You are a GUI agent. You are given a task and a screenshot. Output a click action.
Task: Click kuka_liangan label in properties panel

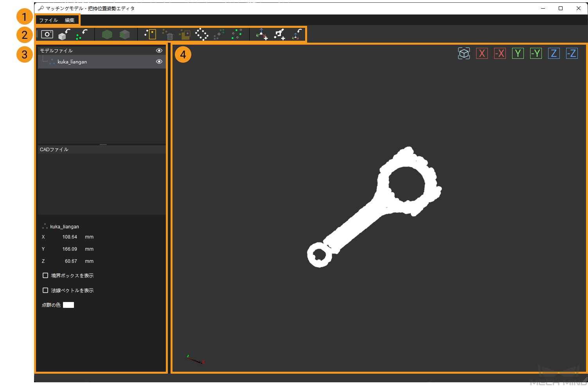pyautogui.click(x=65, y=227)
